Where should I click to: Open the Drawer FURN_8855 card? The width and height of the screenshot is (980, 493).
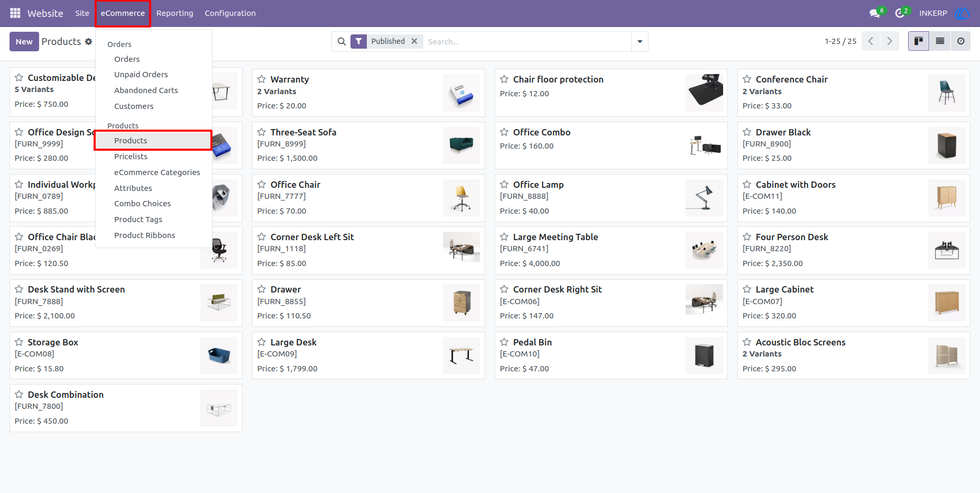pos(368,303)
